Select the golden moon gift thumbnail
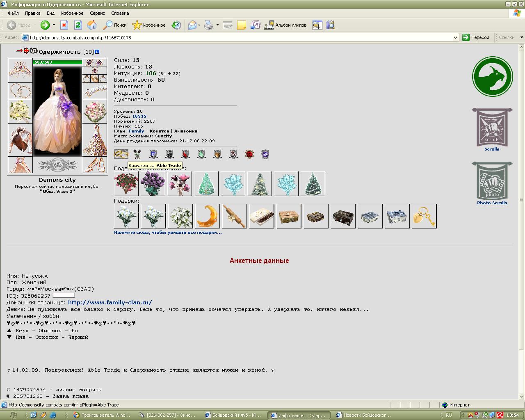 pyautogui.click(x=208, y=216)
